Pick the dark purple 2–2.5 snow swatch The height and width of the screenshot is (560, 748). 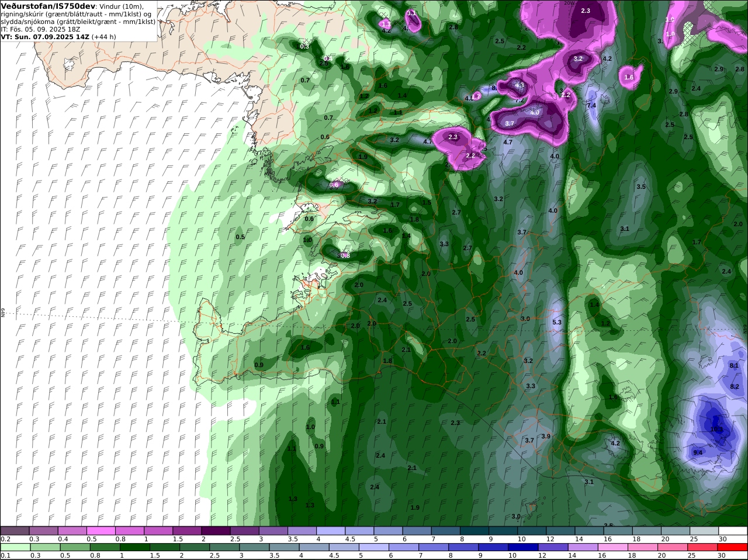click(x=216, y=531)
